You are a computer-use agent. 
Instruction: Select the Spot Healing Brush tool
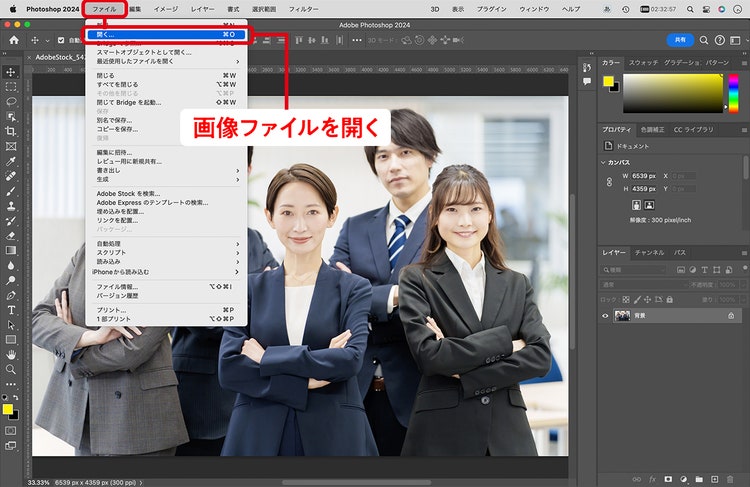coord(11,176)
